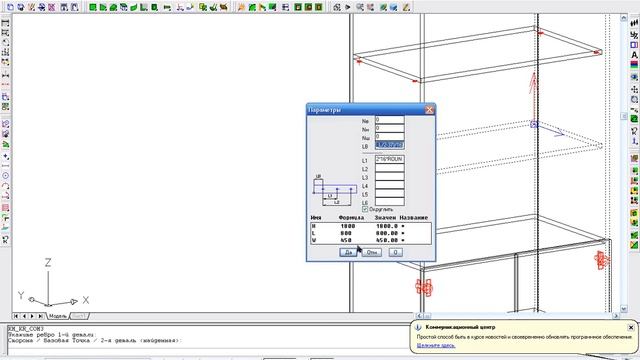Click the empty L5 input field
Image resolution: width=640 pixels, height=360 pixels.
(x=389, y=193)
